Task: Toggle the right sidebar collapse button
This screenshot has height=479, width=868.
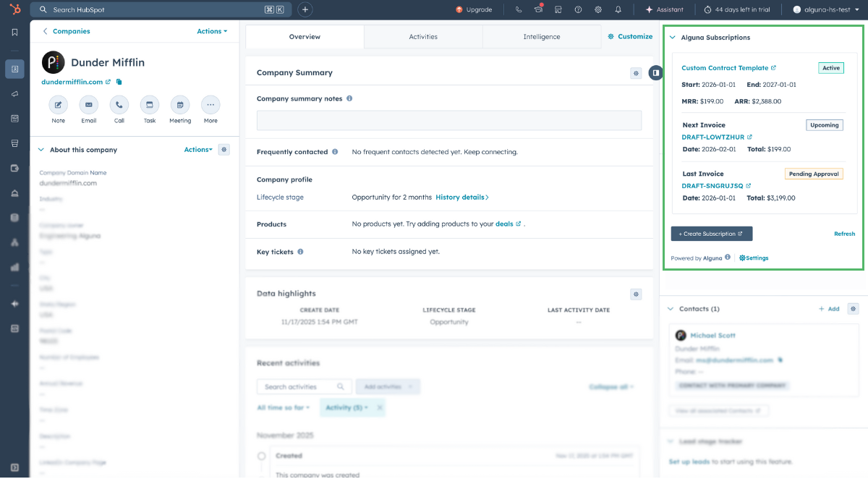Action: tap(655, 72)
